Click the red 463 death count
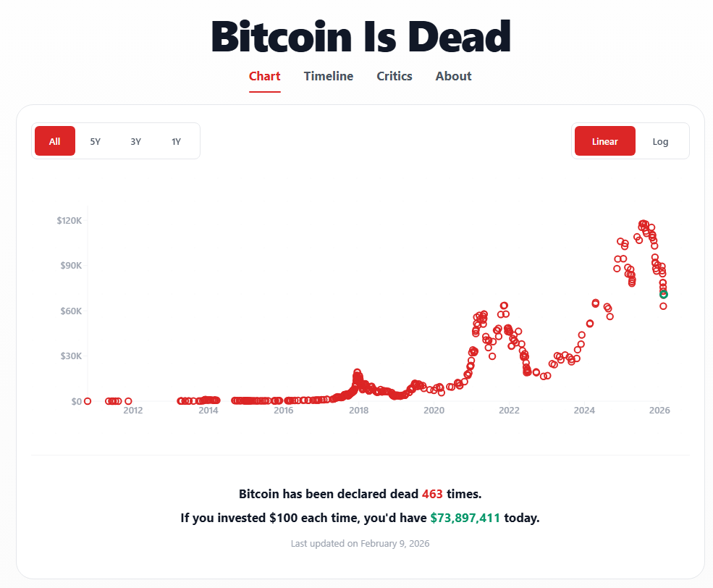 click(432, 494)
